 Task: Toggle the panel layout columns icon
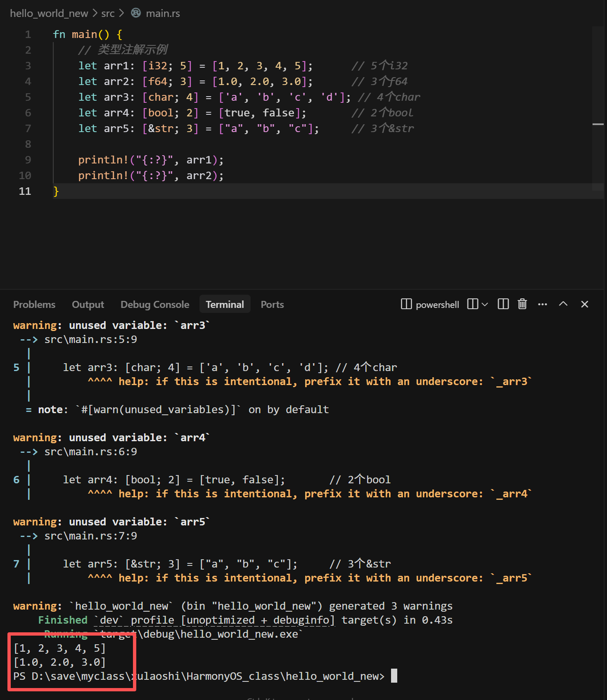[503, 304]
